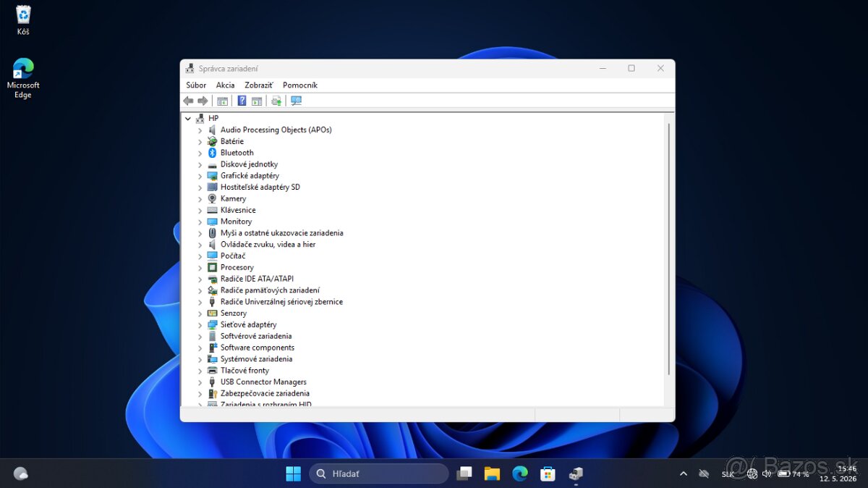Click the Radiče IDE ATA/ATAPI icon
Image resolution: width=868 pixels, height=488 pixels.
212,279
